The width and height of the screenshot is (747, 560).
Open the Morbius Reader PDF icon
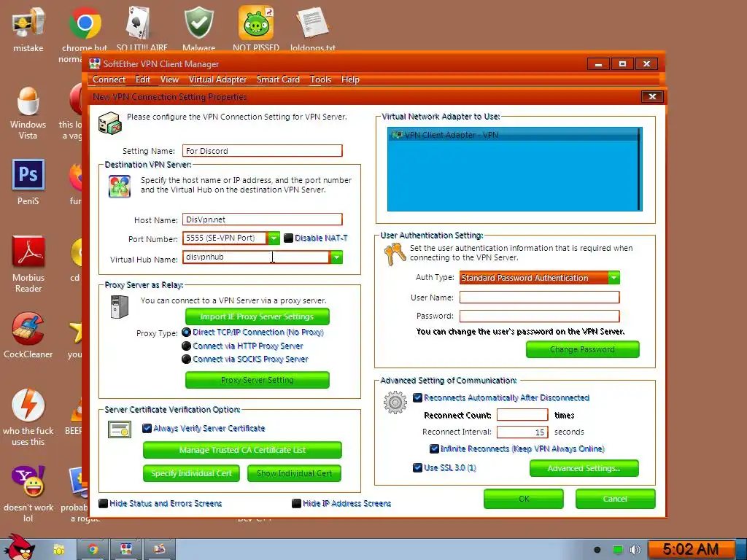coord(28,252)
